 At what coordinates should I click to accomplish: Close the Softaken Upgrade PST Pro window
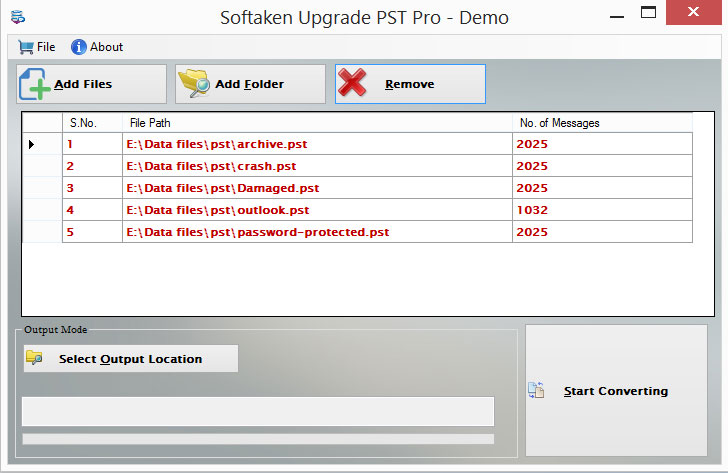[694, 12]
